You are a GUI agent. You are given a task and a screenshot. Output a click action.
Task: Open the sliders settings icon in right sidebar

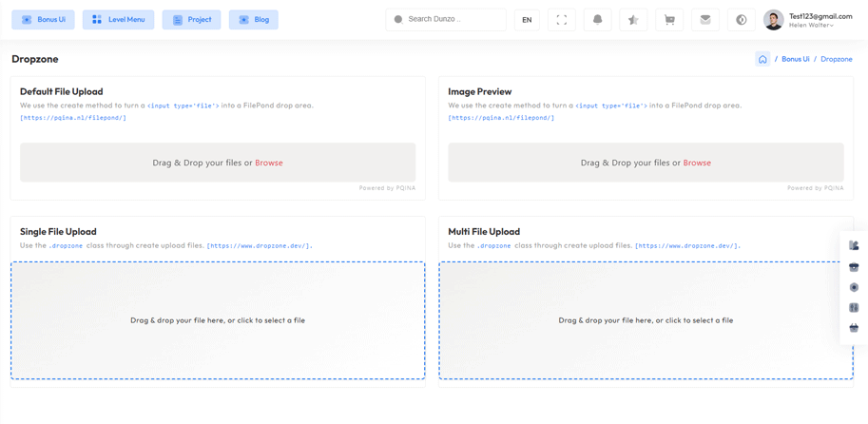pyautogui.click(x=854, y=308)
